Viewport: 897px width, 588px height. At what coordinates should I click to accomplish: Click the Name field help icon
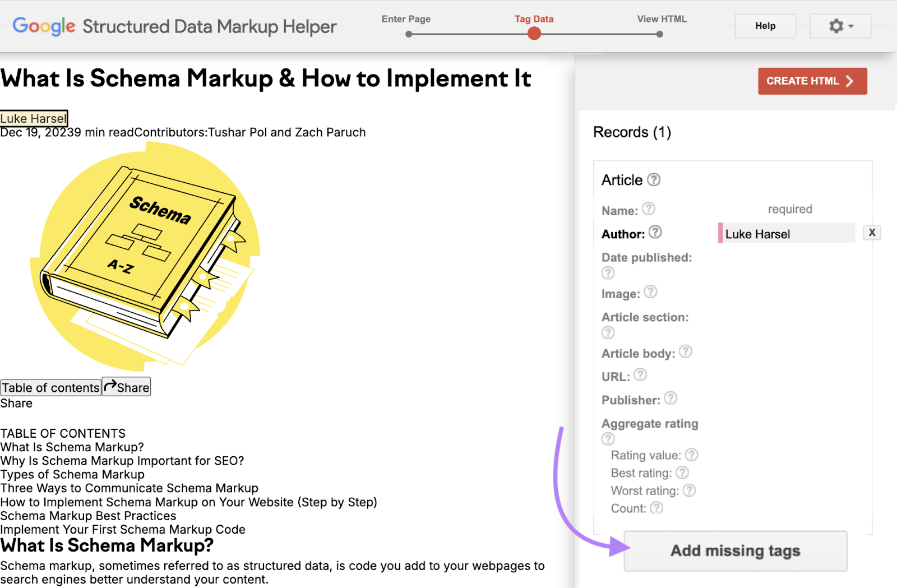[649, 209]
